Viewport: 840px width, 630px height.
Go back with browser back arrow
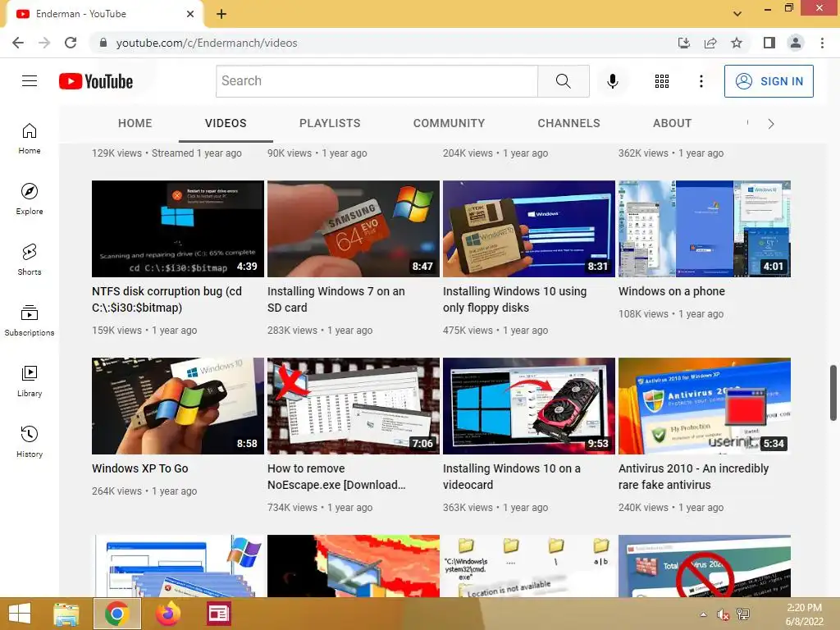click(x=18, y=43)
